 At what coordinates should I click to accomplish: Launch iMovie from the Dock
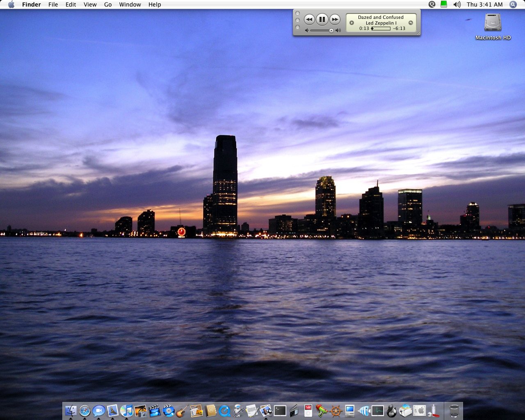click(x=154, y=411)
